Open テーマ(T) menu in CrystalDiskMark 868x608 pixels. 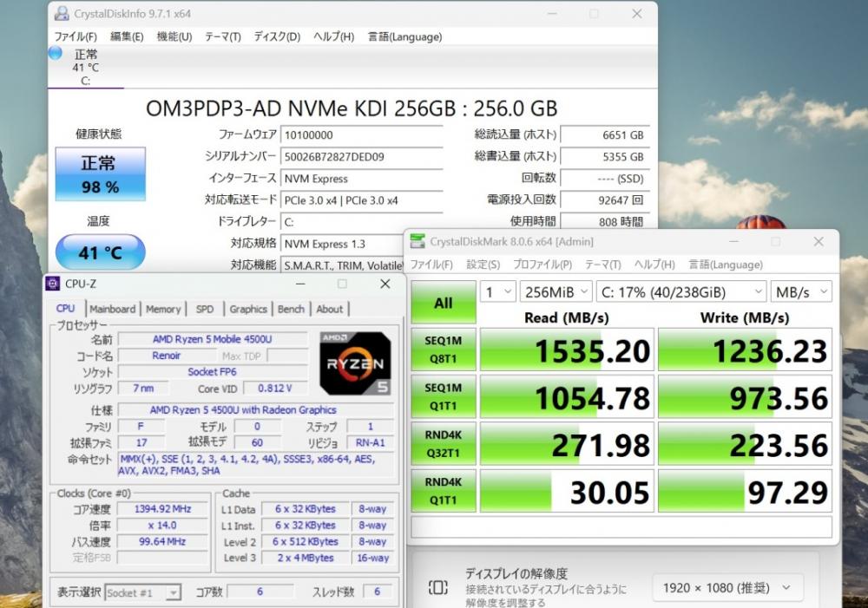[603, 265]
